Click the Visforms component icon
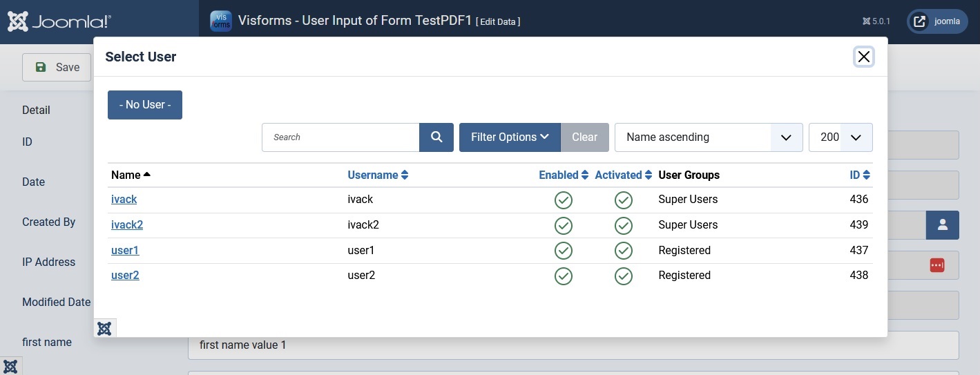 coord(220,21)
